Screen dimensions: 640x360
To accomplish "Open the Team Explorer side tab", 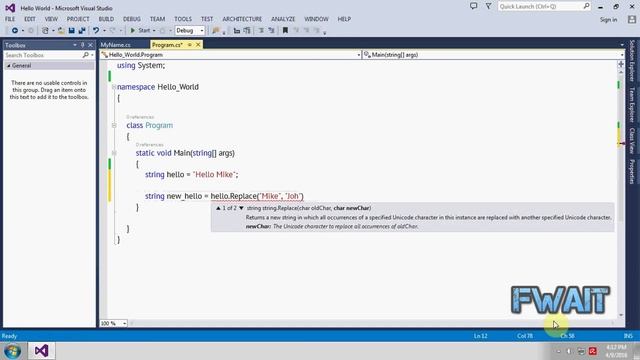I will (632, 105).
